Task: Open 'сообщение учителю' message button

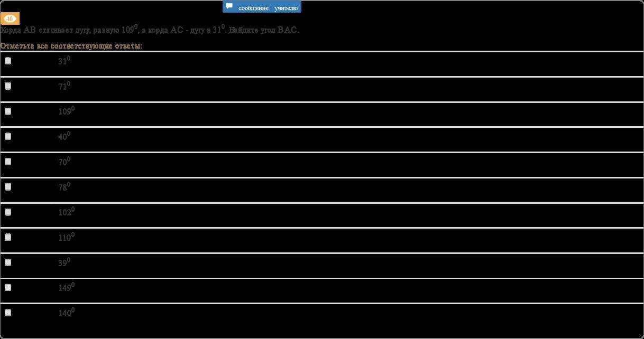Action: pos(262,7)
